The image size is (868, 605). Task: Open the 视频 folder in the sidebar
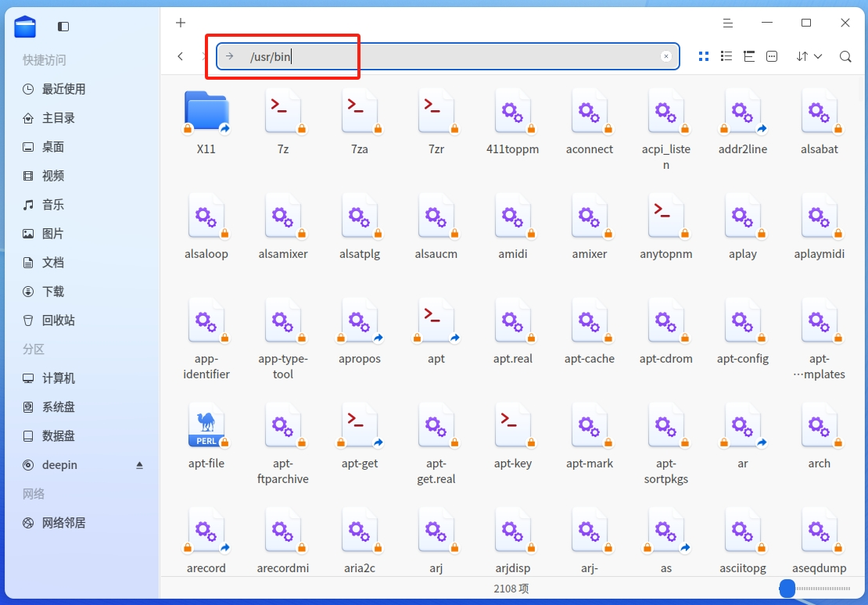pyautogui.click(x=82, y=176)
